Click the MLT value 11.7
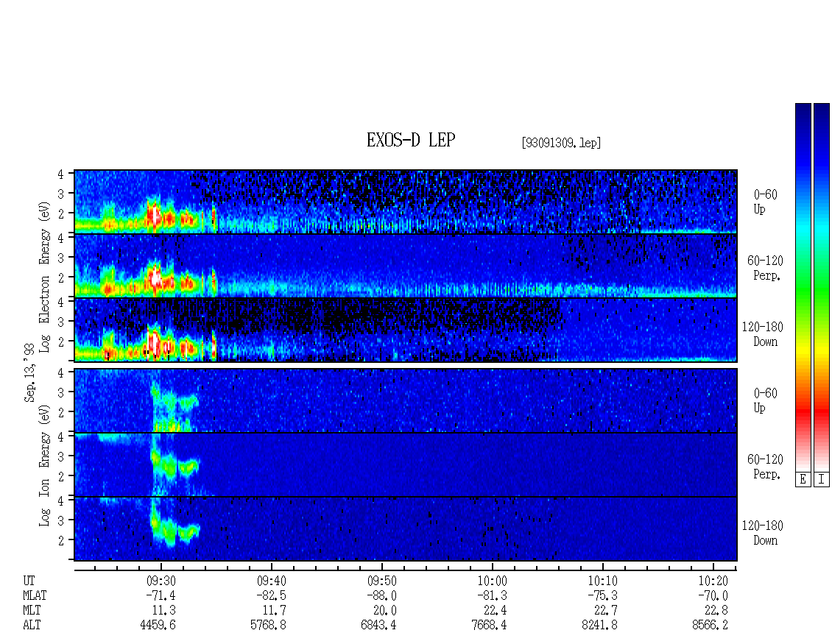 [275, 611]
